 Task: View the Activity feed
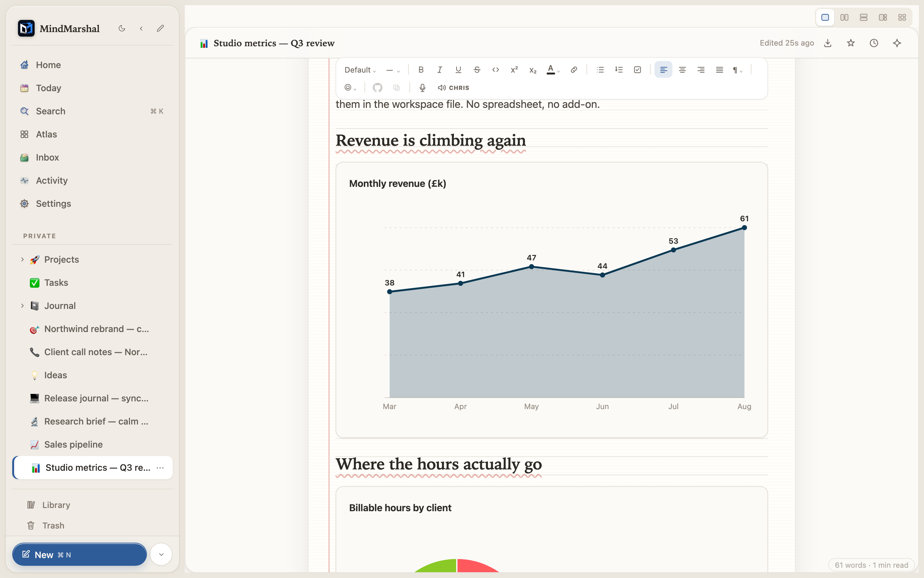tap(92, 180)
